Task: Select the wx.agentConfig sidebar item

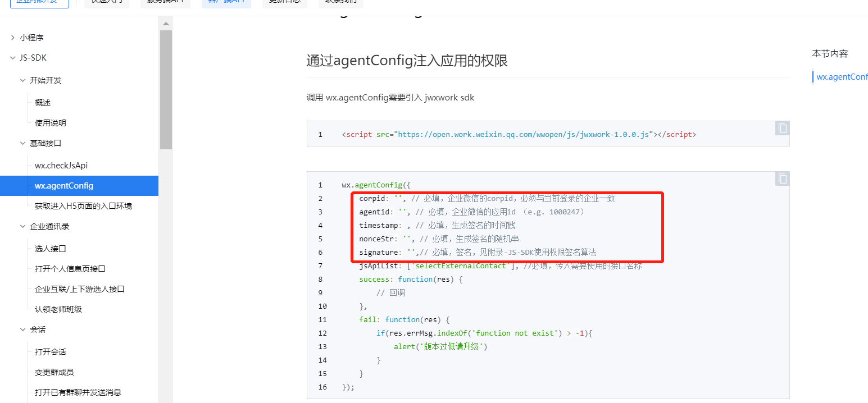Action: pos(79,186)
